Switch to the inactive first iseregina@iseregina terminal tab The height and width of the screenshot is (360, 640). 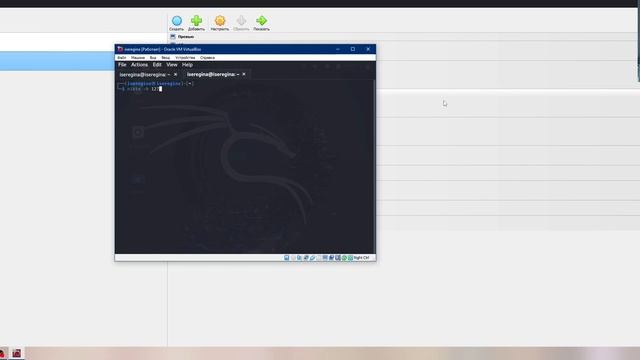[x=144, y=75]
